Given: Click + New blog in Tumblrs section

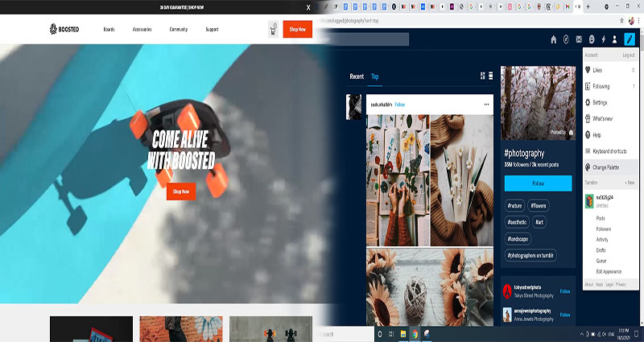Looking at the screenshot, I should [x=630, y=183].
